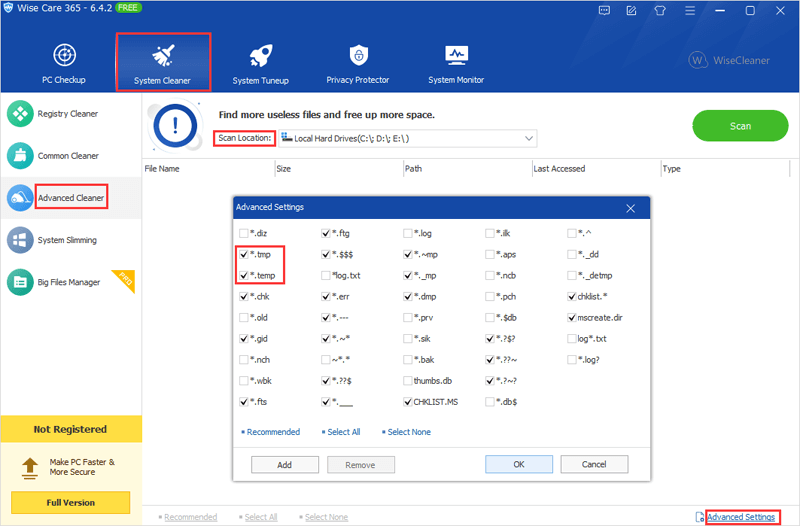Click the edit note icon in title bar
The height and width of the screenshot is (526, 800).
(x=632, y=10)
